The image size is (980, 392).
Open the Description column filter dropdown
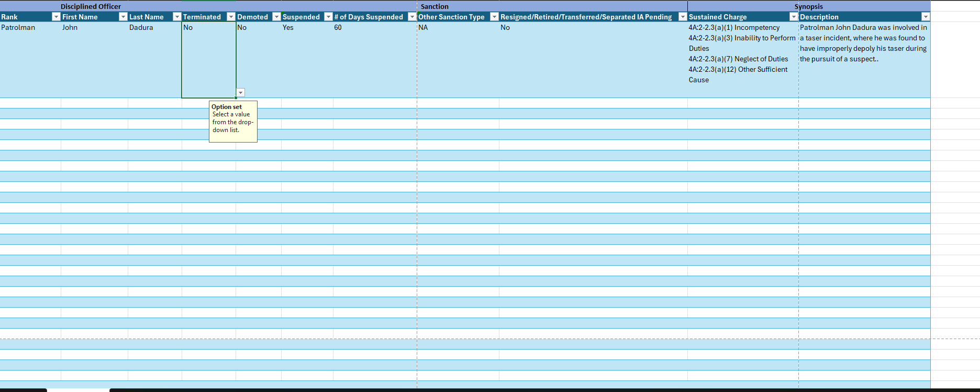pyautogui.click(x=926, y=17)
